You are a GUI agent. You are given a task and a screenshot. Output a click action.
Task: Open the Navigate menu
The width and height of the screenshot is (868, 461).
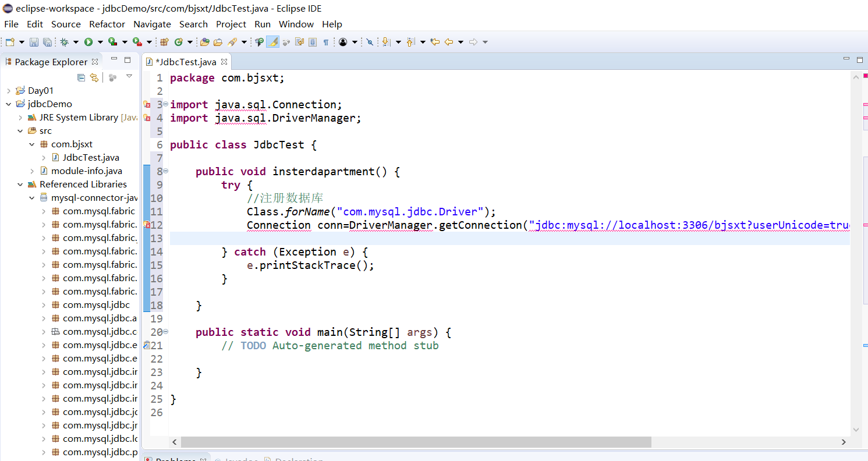tap(152, 24)
